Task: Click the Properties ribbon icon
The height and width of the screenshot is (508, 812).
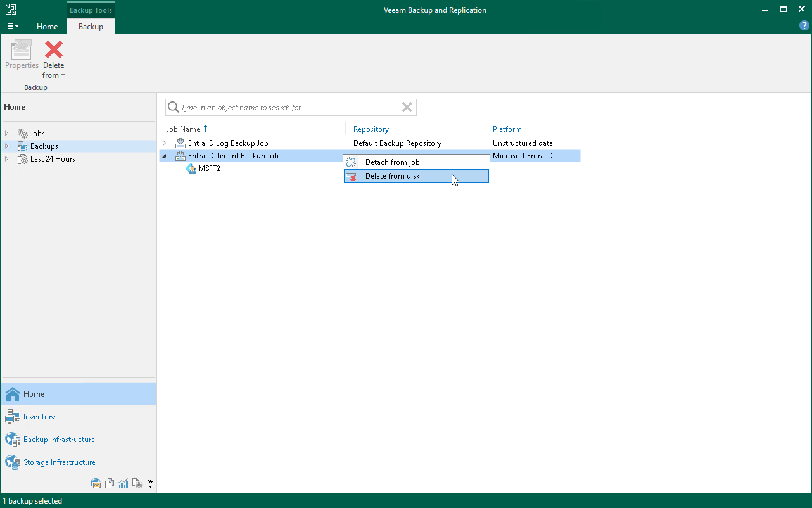Action: click(x=22, y=49)
